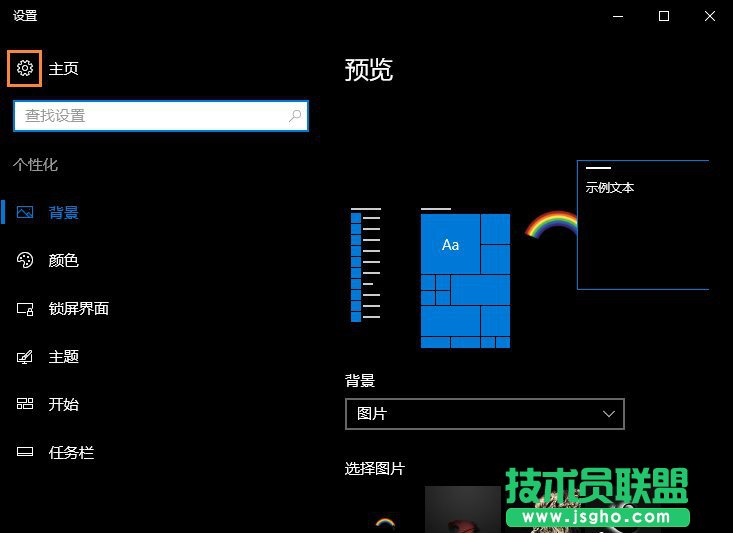The width and height of the screenshot is (733, 533).
Task: Click the 示例文本 sample text
Action: pyautogui.click(x=610, y=188)
